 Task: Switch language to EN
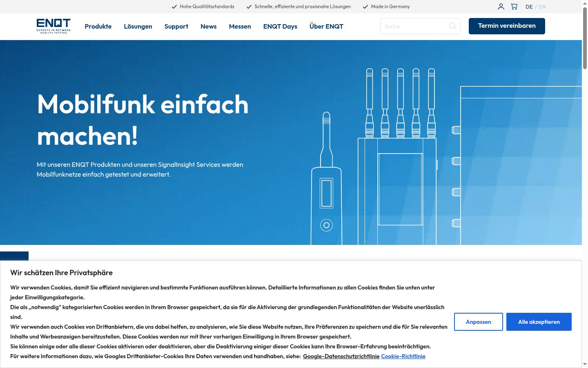(542, 7)
